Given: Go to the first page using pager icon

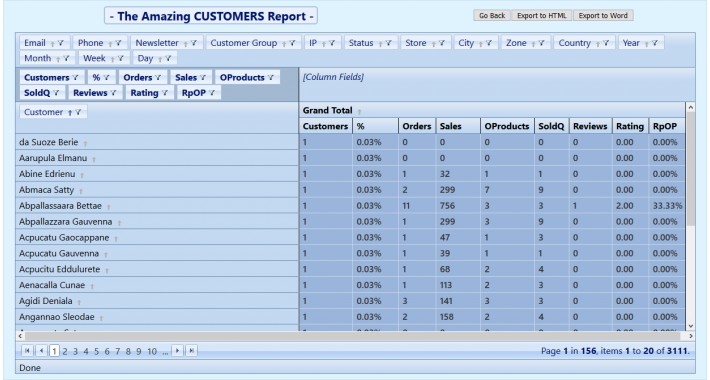Looking at the screenshot, I should 27,351.
